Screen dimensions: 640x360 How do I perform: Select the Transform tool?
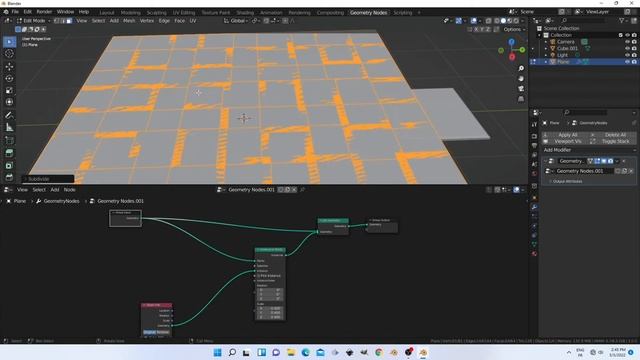pos(9,102)
